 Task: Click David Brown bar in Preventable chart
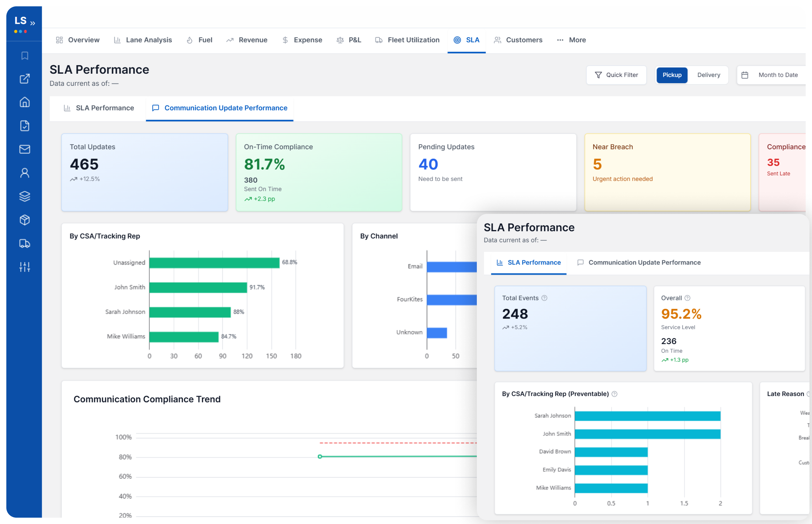pos(611,452)
